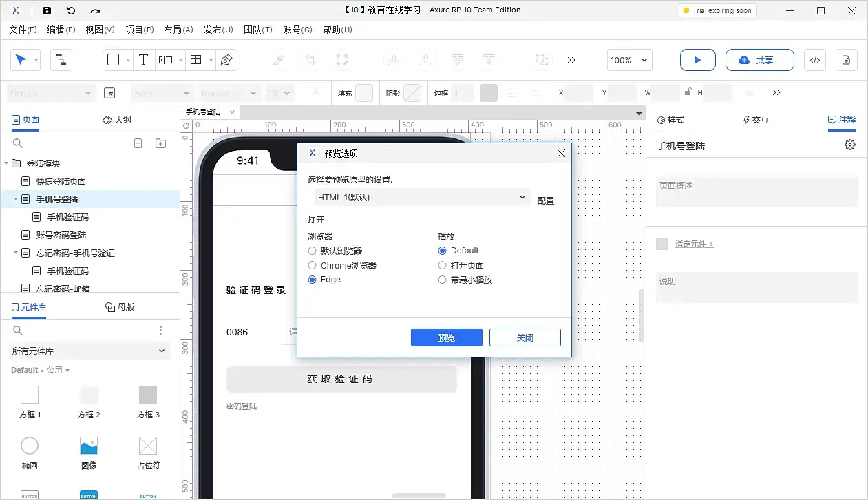Open the HTML 1(默认) configuration dropdown
The image size is (868, 500).
point(421,197)
